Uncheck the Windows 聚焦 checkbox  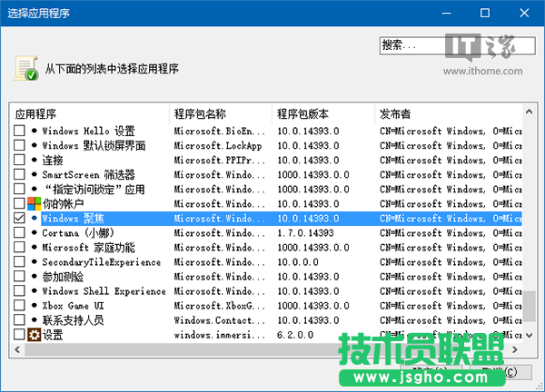point(19,219)
